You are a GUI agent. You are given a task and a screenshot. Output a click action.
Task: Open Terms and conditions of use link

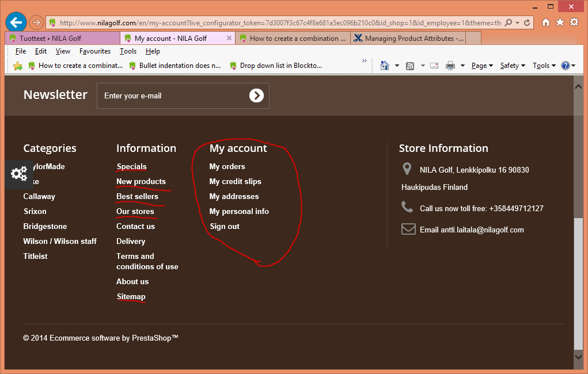[147, 262]
